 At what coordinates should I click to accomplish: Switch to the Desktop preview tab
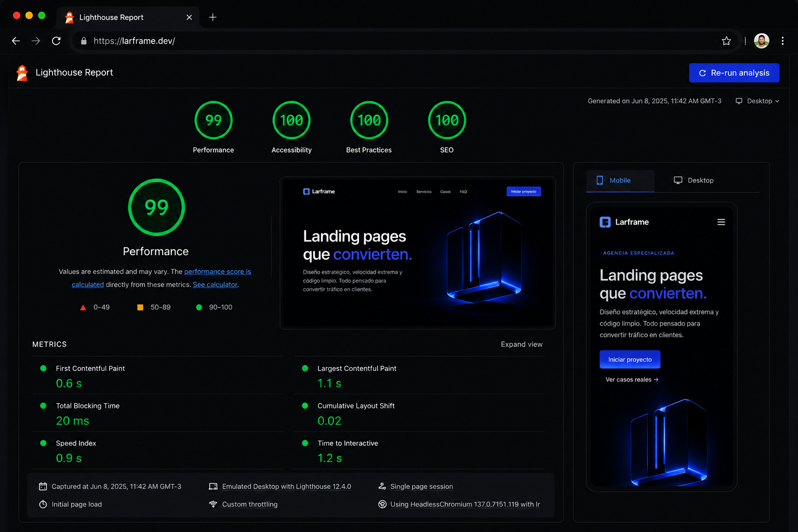pos(694,181)
